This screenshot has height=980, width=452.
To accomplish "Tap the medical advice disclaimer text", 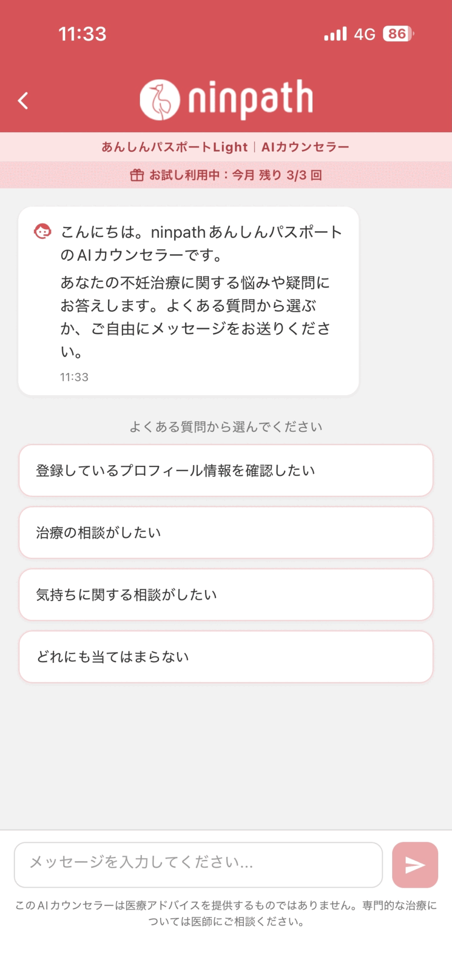I will [x=226, y=913].
